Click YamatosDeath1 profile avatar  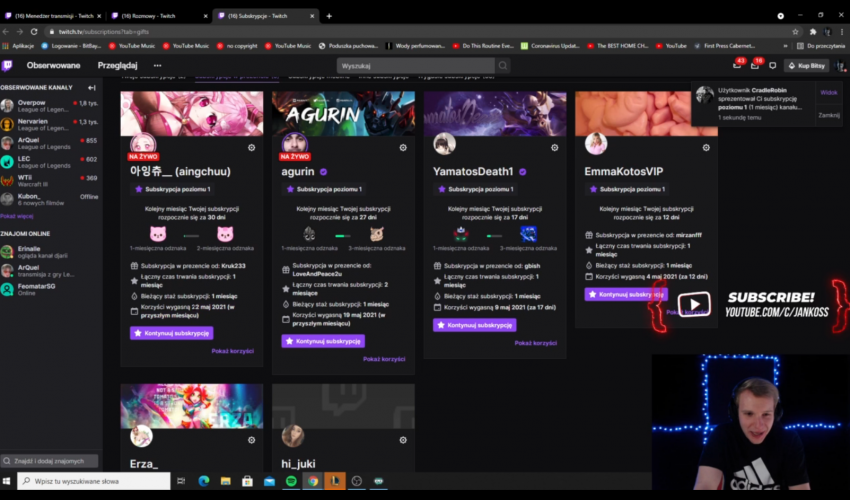tap(445, 144)
